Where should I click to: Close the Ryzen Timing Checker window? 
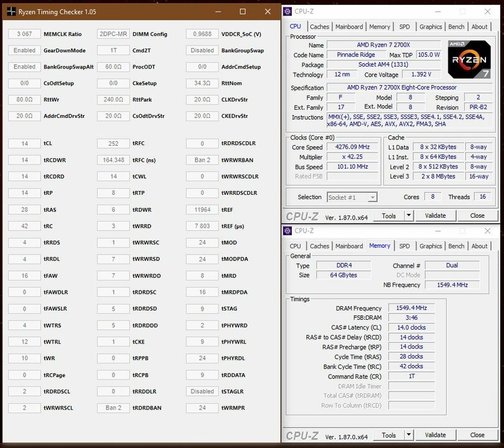(268, 12)
